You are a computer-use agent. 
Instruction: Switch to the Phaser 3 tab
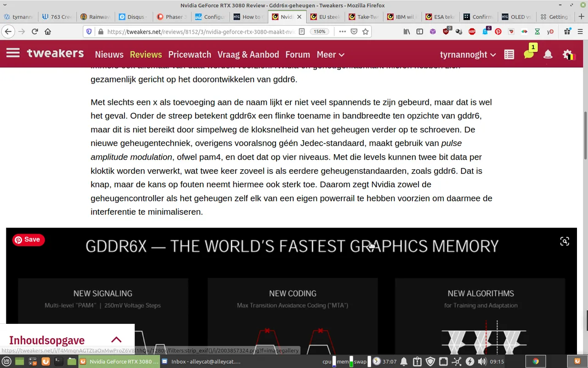[172, 17]
